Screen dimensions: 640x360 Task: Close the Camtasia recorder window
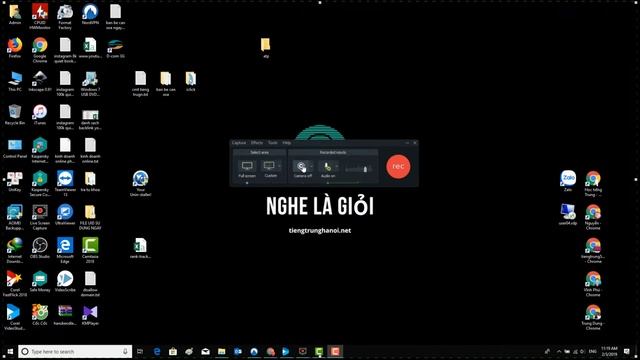[x=415, y=143]
